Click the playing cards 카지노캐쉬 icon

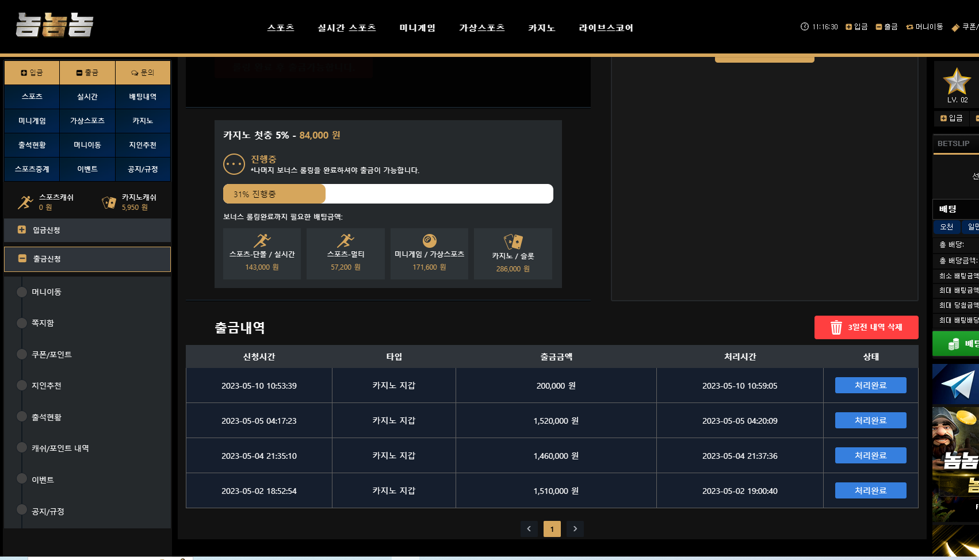click(109, 202)
